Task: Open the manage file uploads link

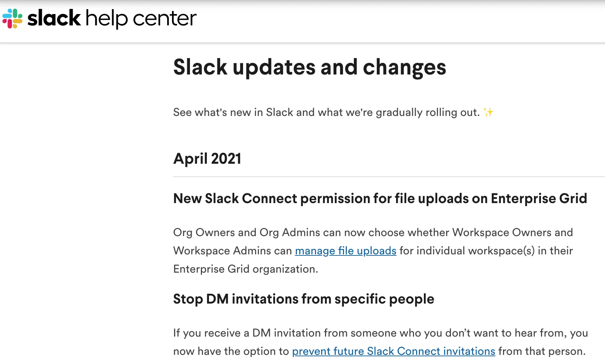Action: tap(345, 251)
